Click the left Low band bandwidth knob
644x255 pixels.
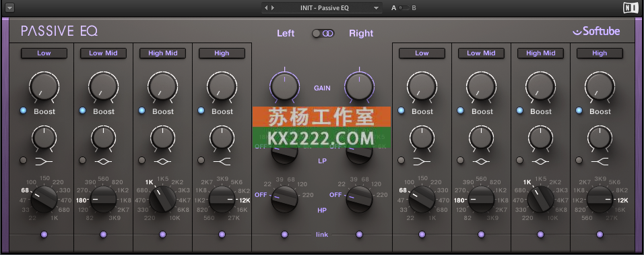[x=44, y=138]
